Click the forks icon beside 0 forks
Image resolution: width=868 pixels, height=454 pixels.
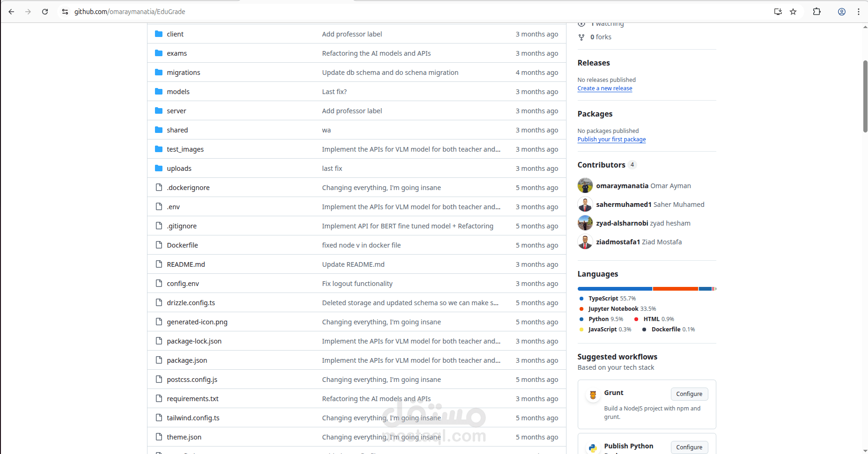tap(581, 37)
